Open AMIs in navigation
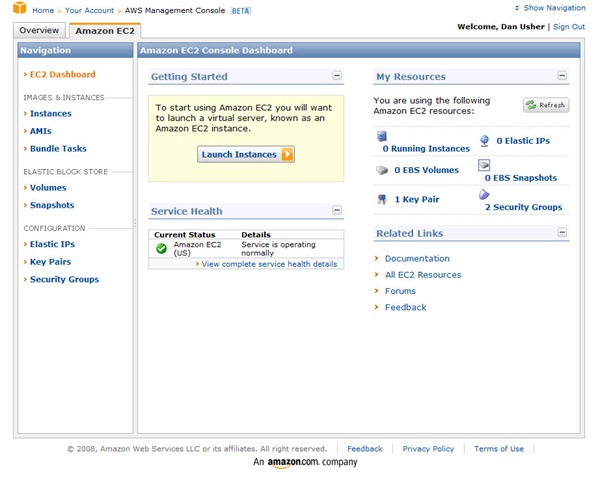 [41, 131]
